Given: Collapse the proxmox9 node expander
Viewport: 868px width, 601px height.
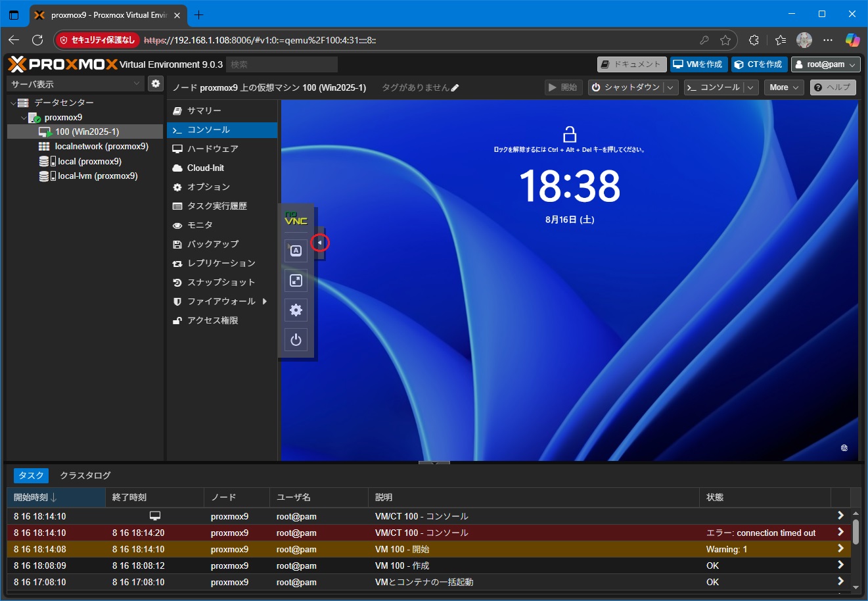Looking at the screenshot, I should pos(24,118).
